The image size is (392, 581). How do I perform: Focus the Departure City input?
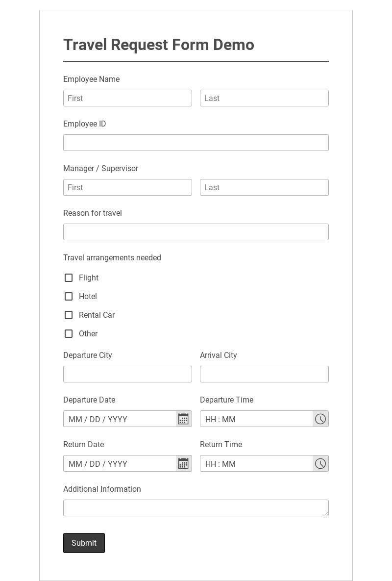tap(127, 374)
